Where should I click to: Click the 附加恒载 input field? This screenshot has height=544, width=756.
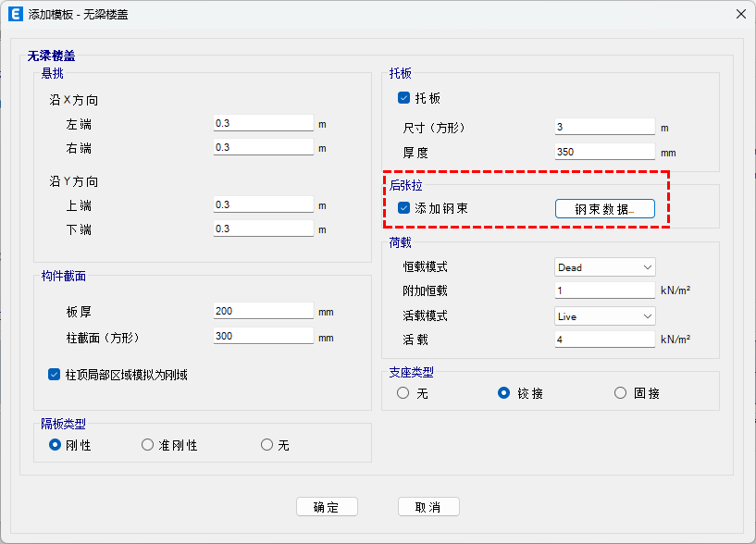(604, 291)
